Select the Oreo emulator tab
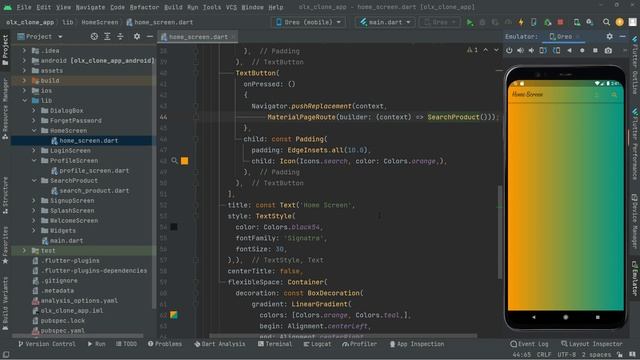Image resolution: width=640 pixels, height=360 pixels. pyautogui.click(x=564, y=36)
